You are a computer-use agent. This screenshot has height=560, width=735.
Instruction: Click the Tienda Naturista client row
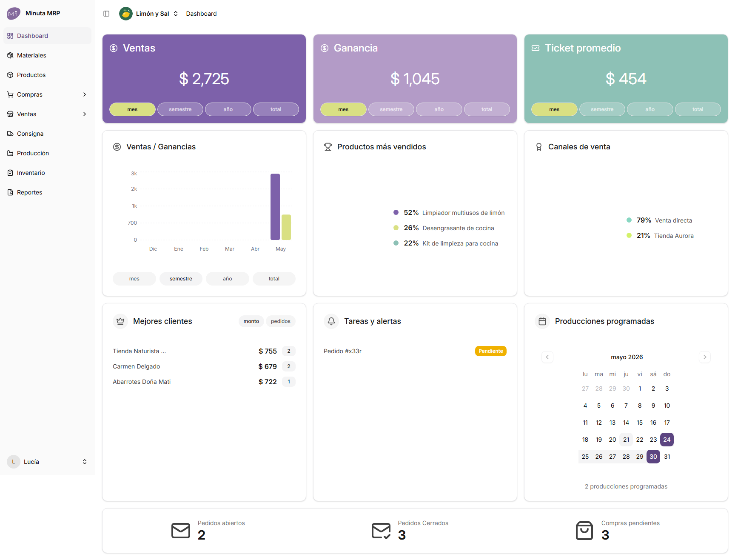204,351
